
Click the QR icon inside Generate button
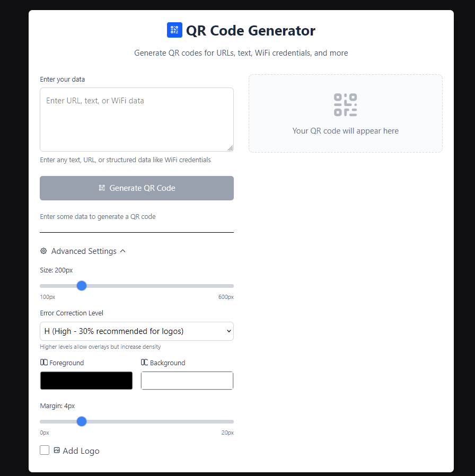(101, 188)
